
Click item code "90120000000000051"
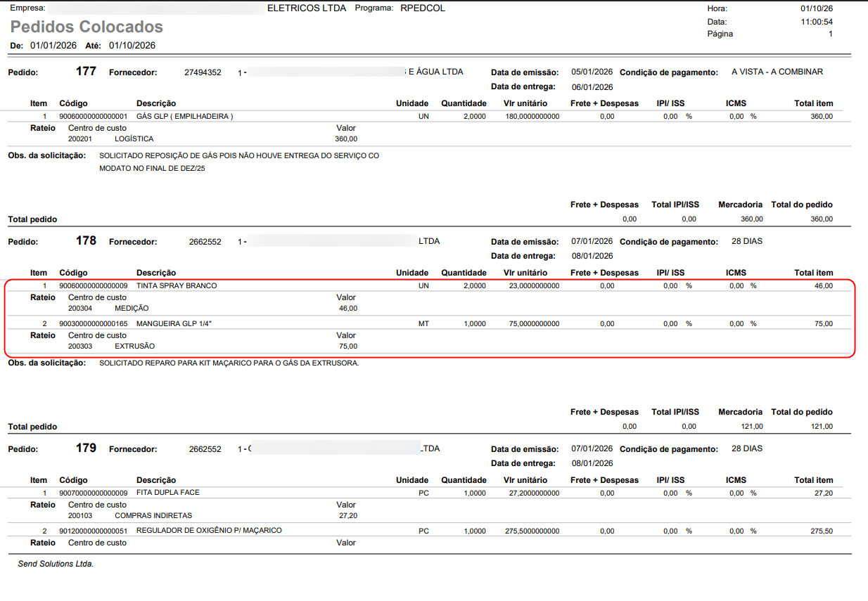[x=94, y=531]
